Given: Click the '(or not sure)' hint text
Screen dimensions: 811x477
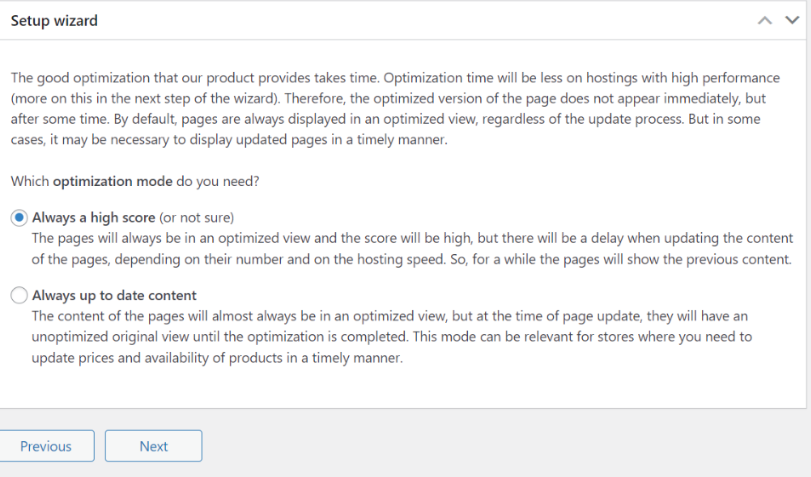Looking at the screenshot, I should [x=197, y=218].
